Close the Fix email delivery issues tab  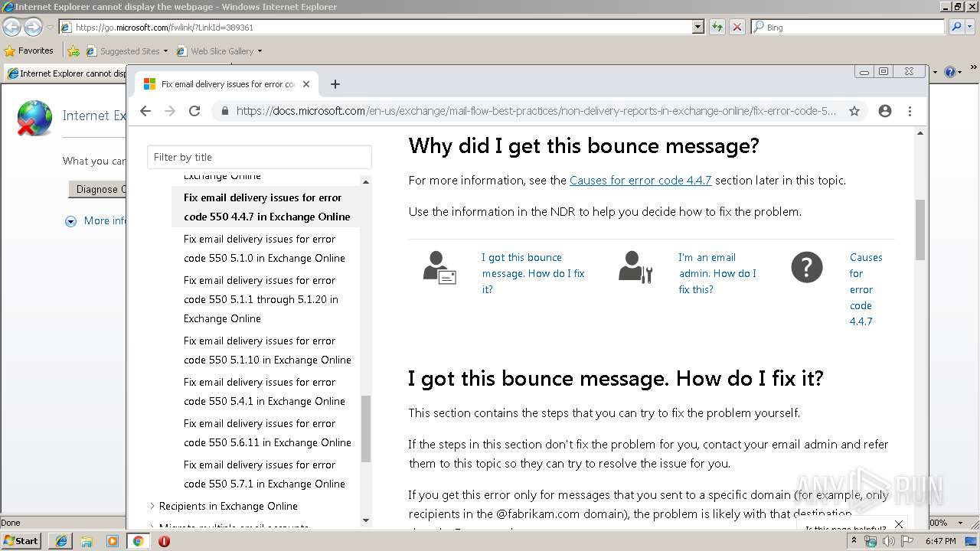306,84
